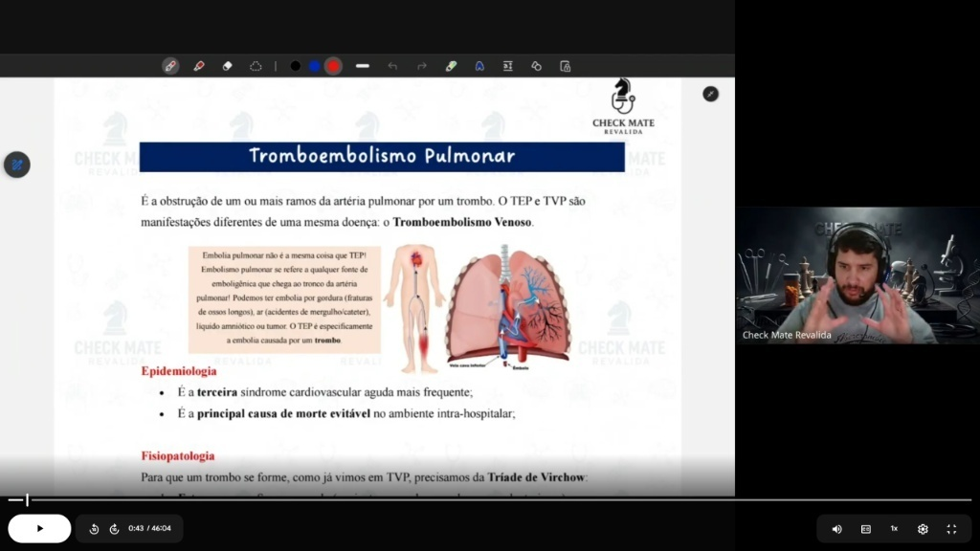The height and width of the screenshot is (551, 980).
Task: Play the video
Action: pos(39,528)
